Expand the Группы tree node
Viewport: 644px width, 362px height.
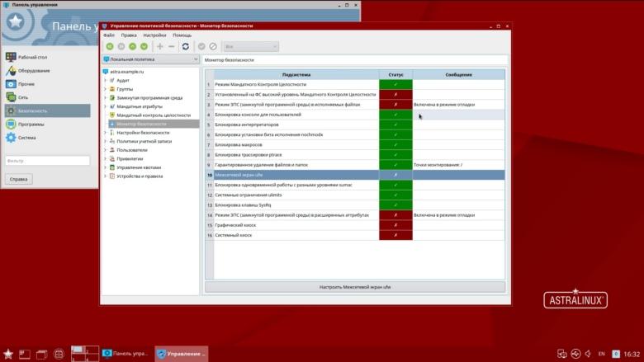[105, 89]
